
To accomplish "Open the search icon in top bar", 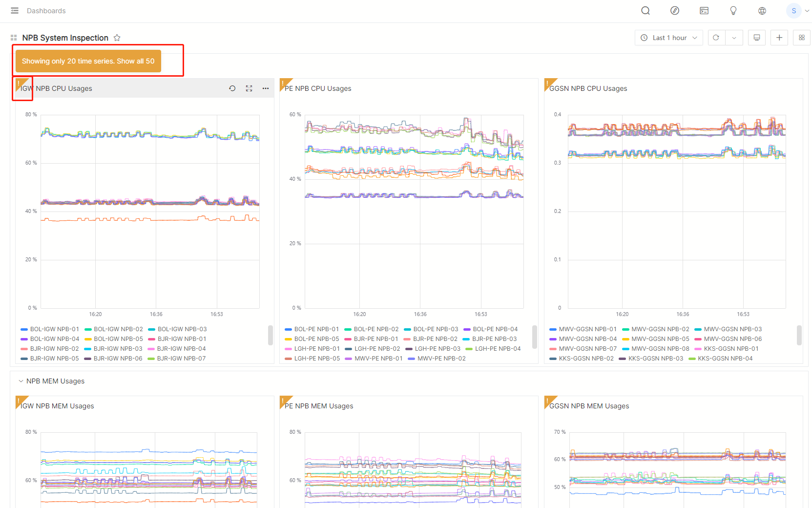I will tap(645, 11).
